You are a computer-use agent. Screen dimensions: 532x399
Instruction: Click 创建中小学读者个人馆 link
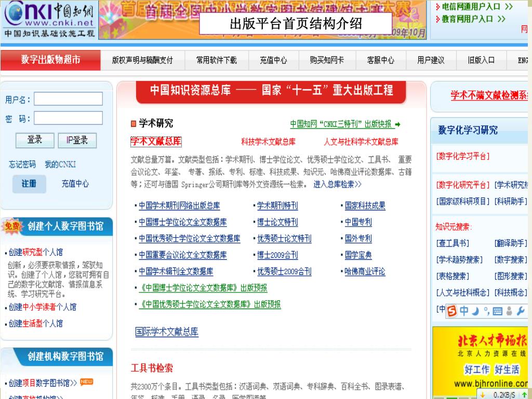point(43,307)
